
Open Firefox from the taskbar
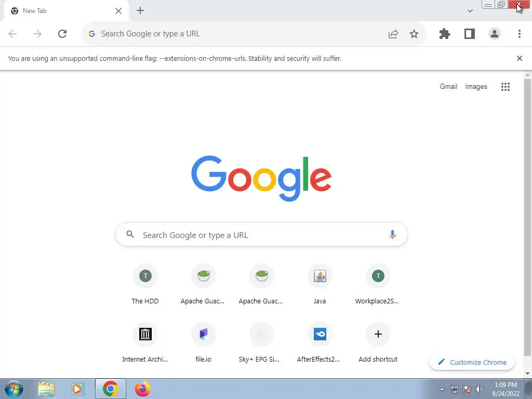pyautogui.click(x=142, y=389)
